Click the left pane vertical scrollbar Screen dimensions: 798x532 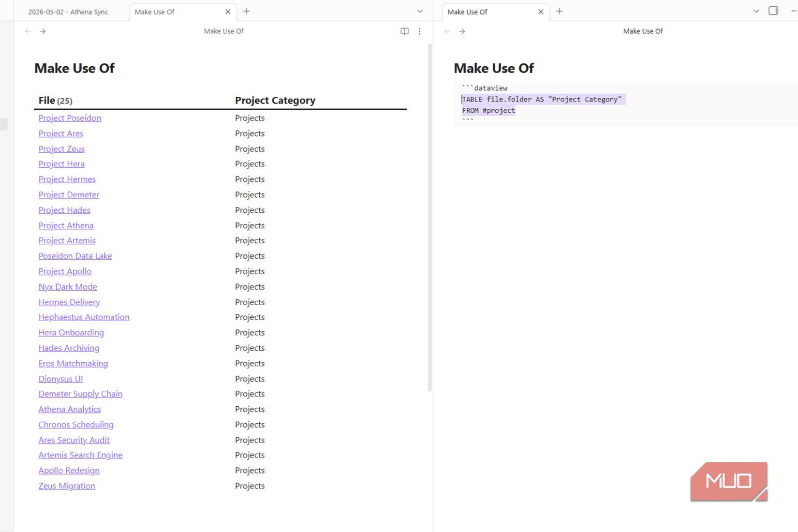[429, 218]
